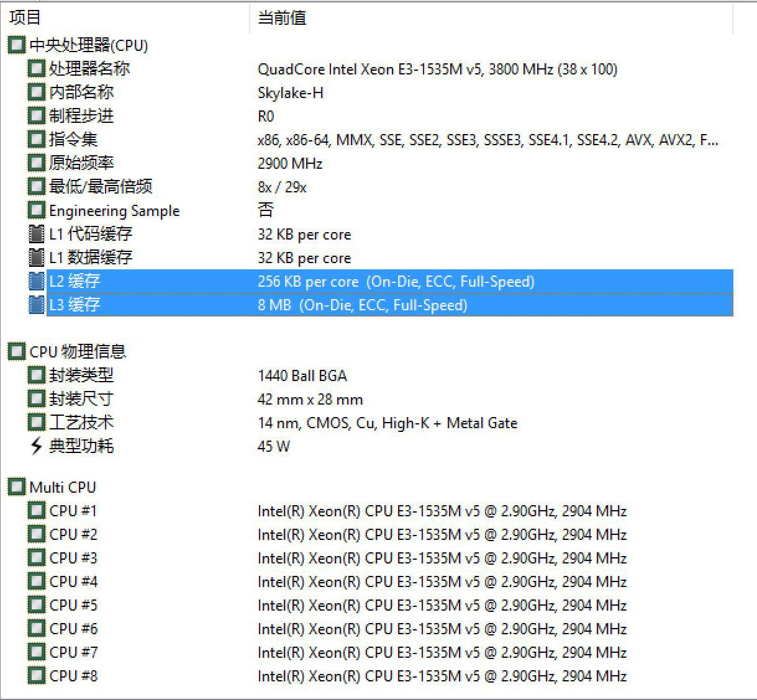Select the 内部名称 row label
The height and width of the screenshot is (700, 757).
point(81,92)
